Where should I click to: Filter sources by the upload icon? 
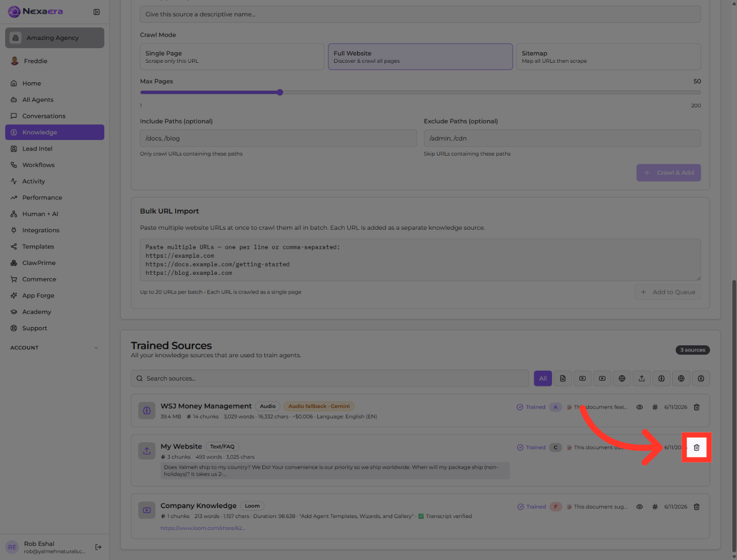point(642,379)
